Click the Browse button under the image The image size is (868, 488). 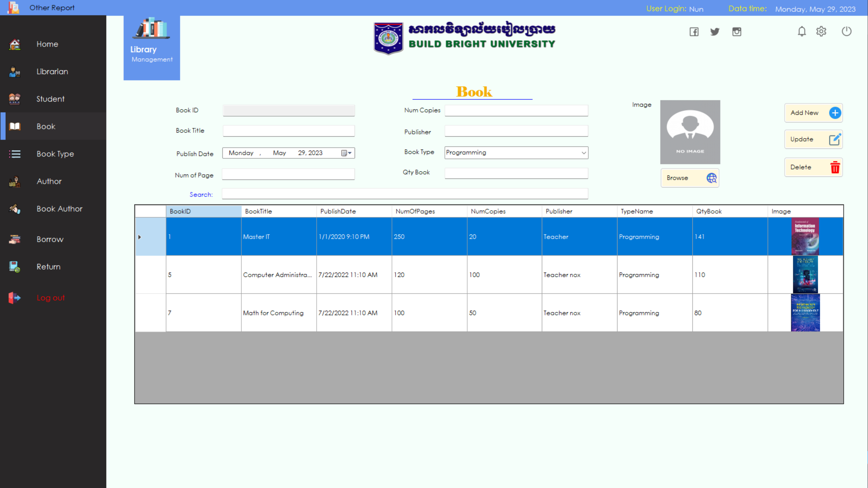(690, 178)
